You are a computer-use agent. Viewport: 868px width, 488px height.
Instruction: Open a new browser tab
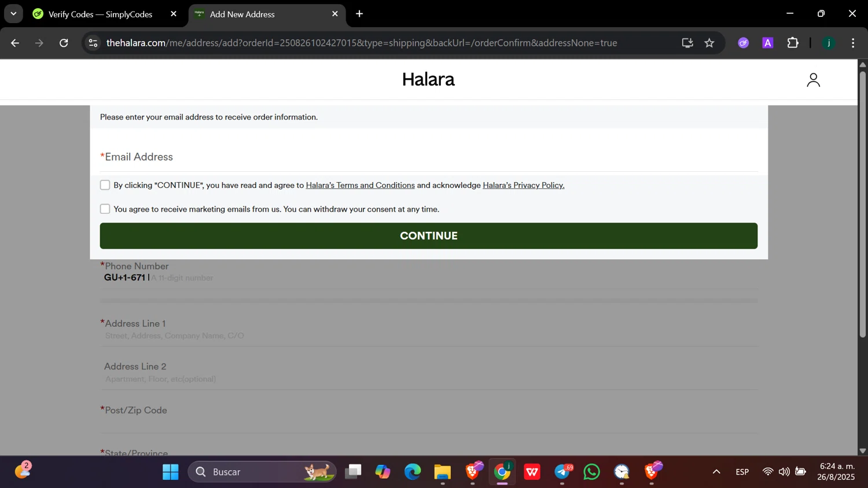[x=359, y=14]
